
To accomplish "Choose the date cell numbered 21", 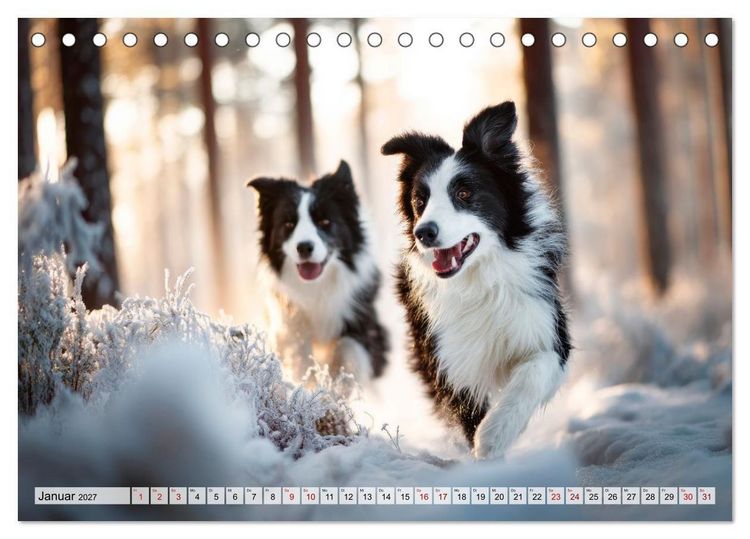I will coord(518,495).
